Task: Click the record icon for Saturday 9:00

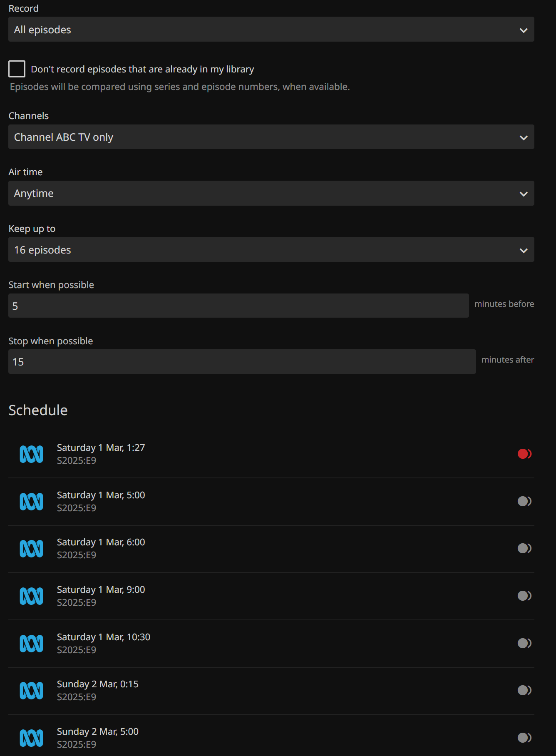Action: click(x=524, y=596)
